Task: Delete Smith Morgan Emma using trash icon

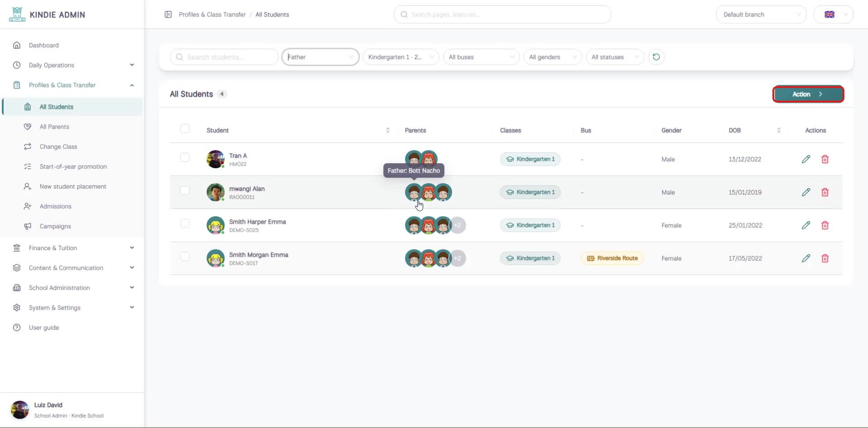Action: tap(825, 258)
